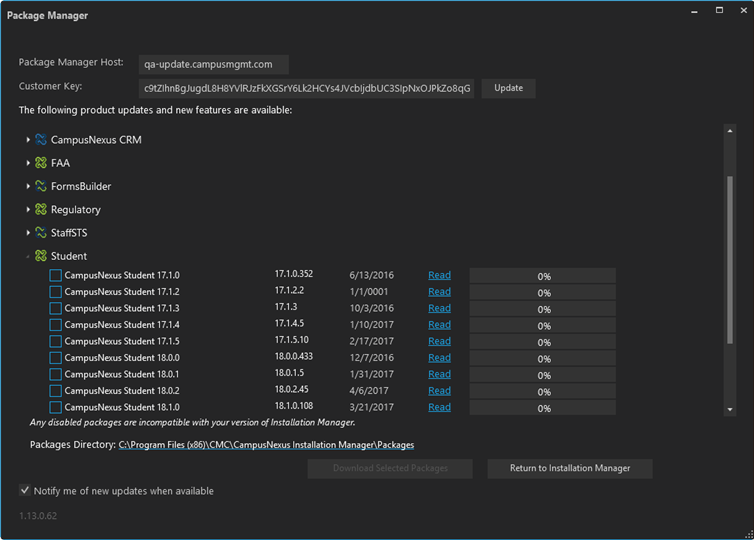This screenshot has width=754, height=540.
Task: Click the CampusNexus CRM product icon
Action: pos(41,140)
